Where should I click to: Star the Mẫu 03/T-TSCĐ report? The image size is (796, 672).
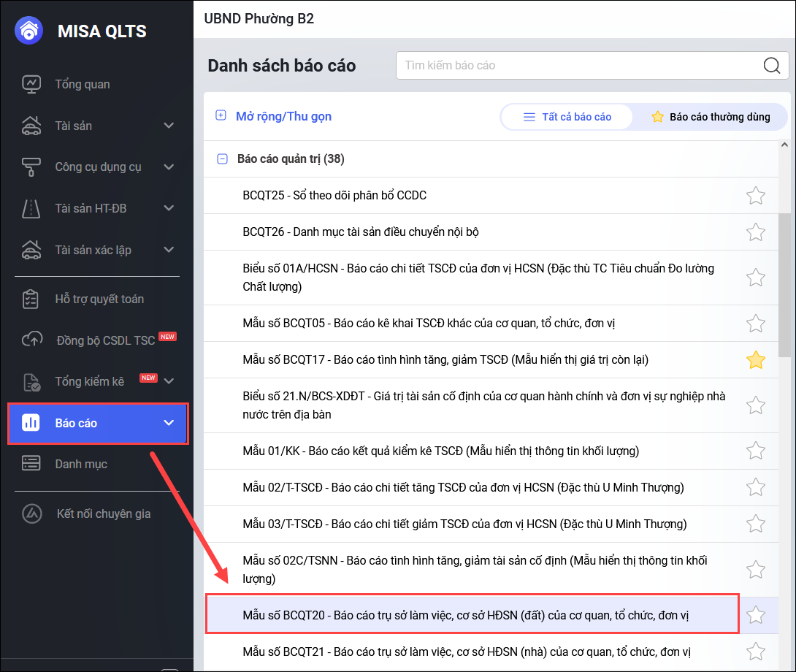tap(755, 524)
